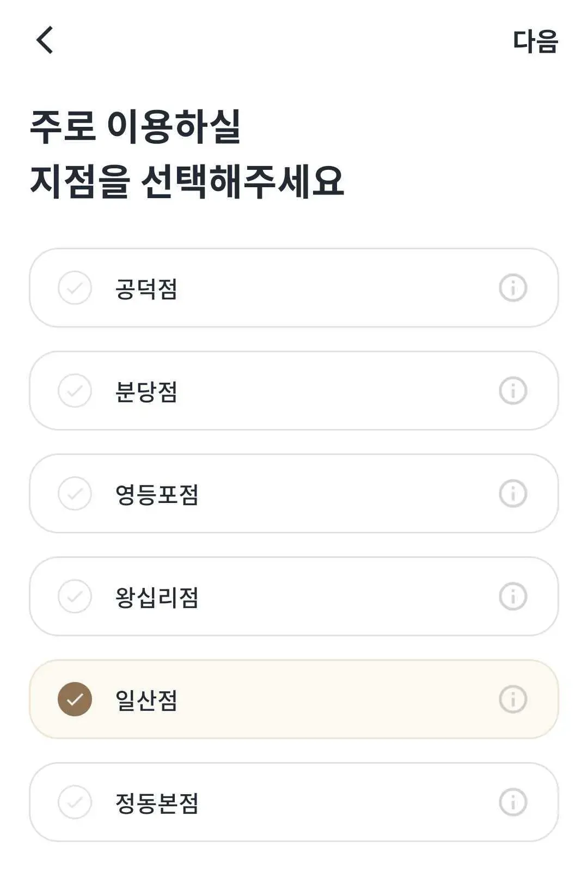The width and height of the screenshot is (588, 872).
Task: Select the 왕십리점 branch label
Action: click(x=157, y=597)
